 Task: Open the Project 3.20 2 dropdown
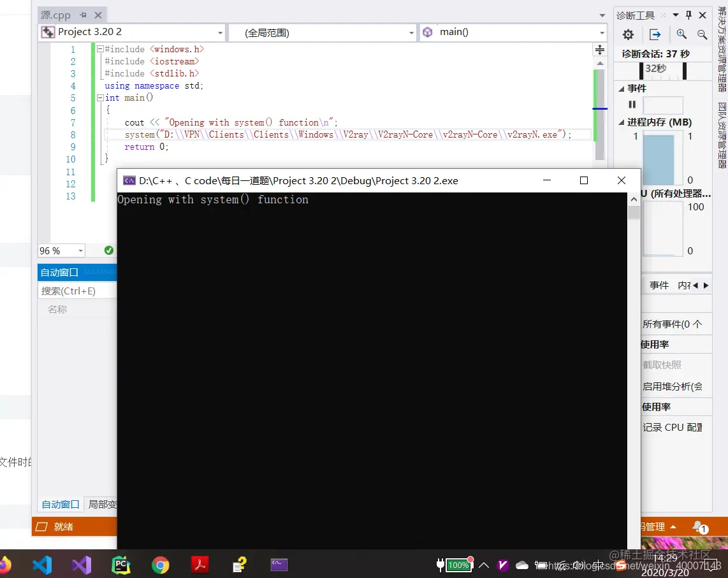tap(220, 33)
